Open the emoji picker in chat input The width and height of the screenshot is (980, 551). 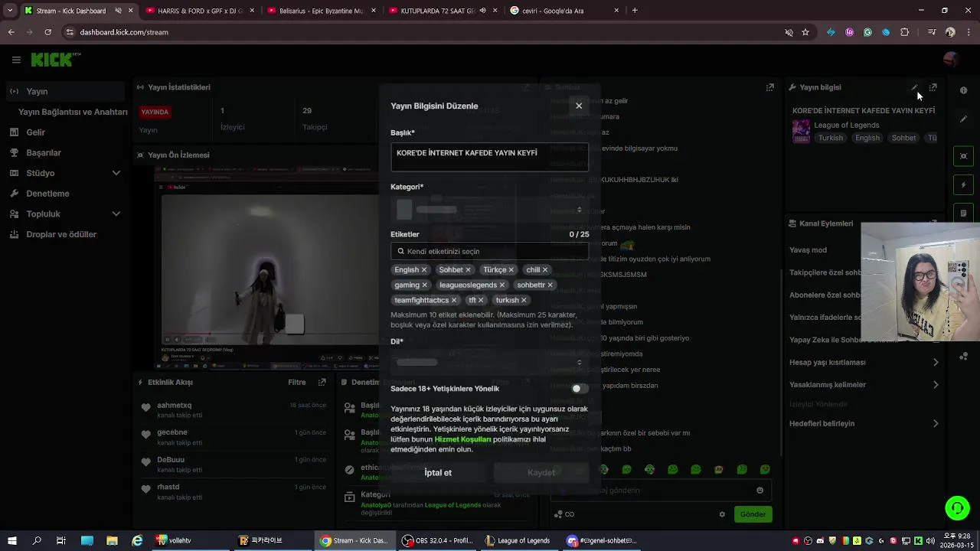[x=759, y=491]
